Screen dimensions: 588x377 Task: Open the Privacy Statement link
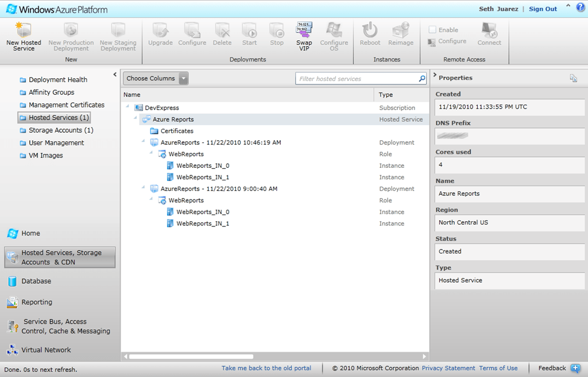(x=448, y=368)
